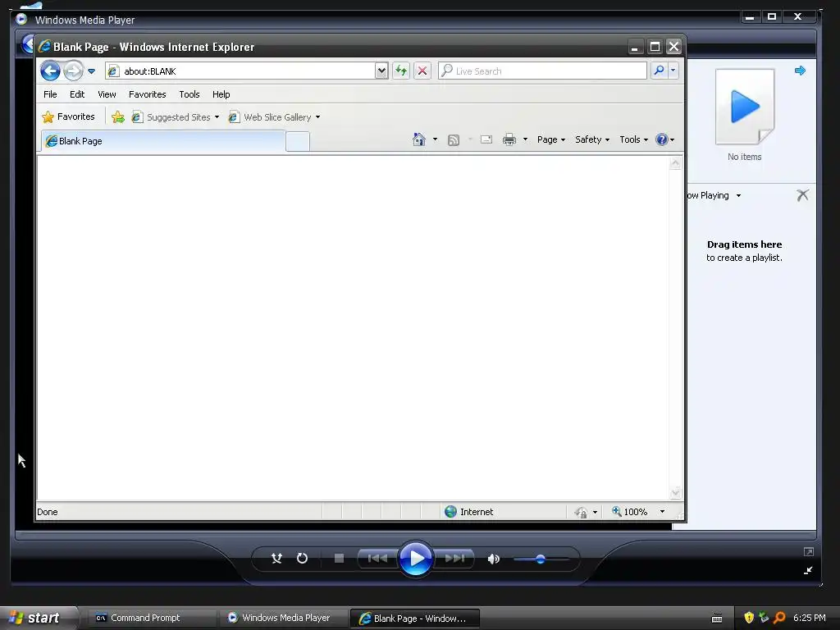Stop loading with the red X button
The height and width of the screenshot is (630, 840).
click(422, 71)
